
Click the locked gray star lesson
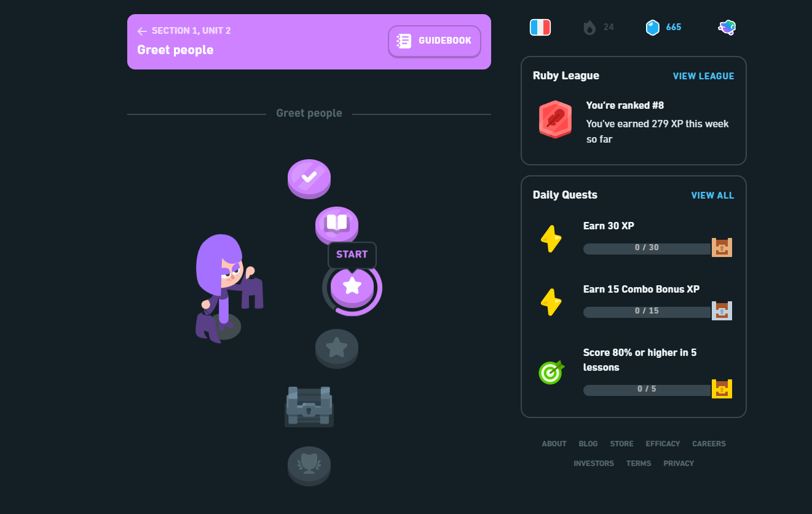click(x=337, y=349)
